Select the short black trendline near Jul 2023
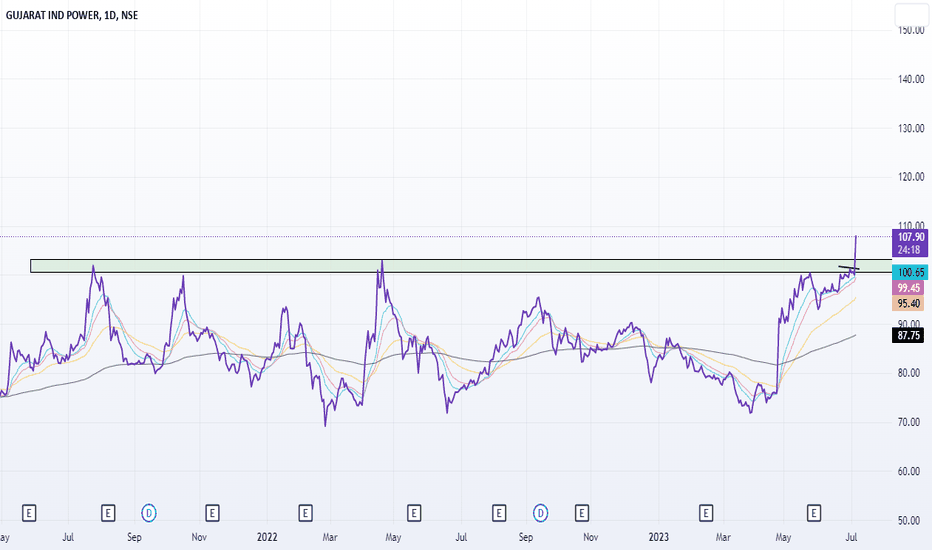932x550 pixels. click(849, 268)
